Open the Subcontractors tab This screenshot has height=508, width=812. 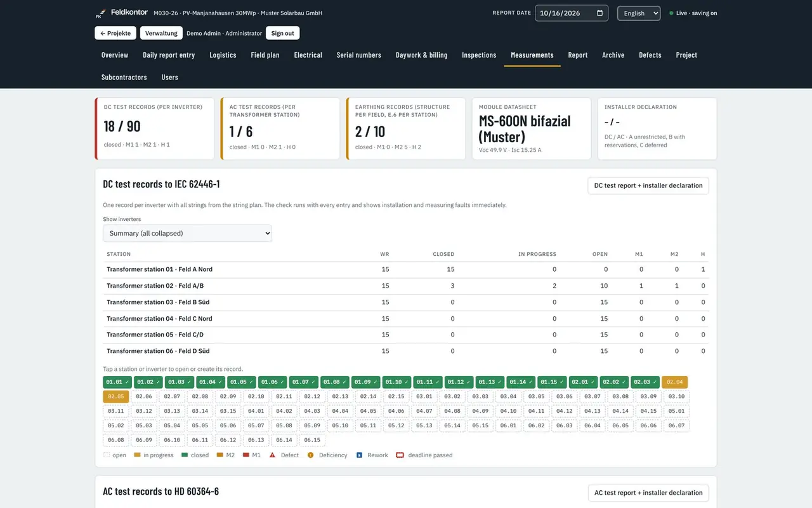[124, 77]
